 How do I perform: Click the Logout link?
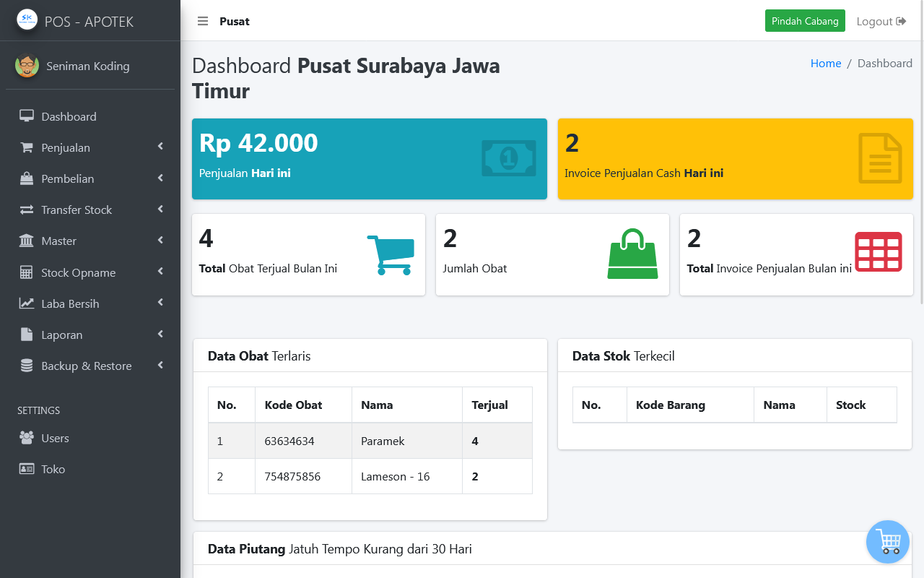pyautogui.click(x=881, y=21)
